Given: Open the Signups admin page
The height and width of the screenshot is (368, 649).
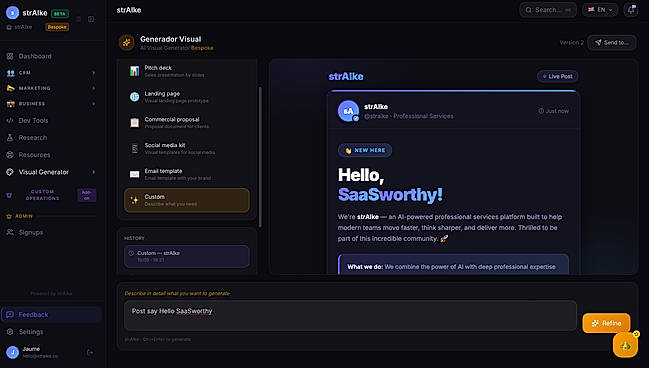Looking at the screenshot, I should [x=31, y=232].
